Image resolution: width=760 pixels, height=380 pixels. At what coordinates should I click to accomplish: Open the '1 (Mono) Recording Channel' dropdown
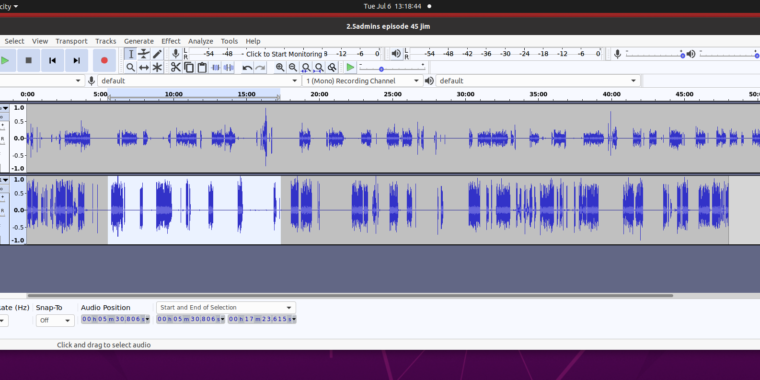click(x=362, y=81)
